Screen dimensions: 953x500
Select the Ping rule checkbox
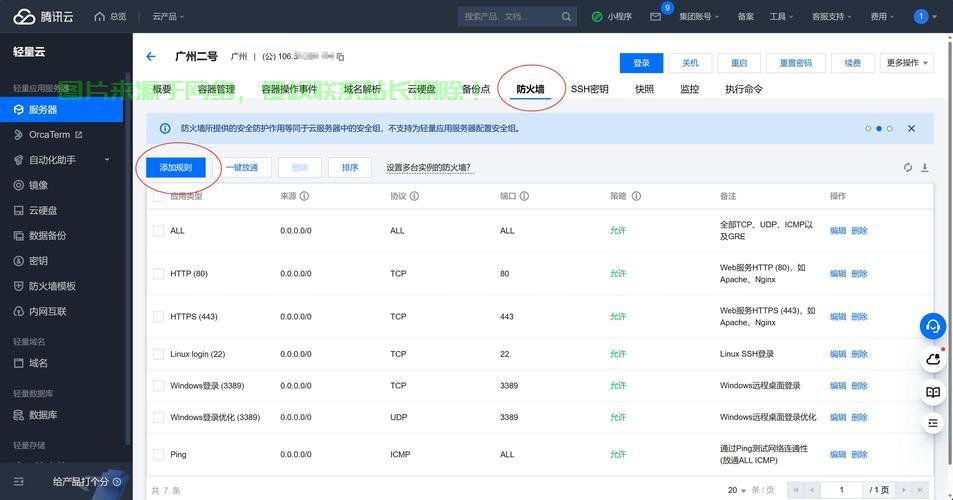(x=158, y=454)
